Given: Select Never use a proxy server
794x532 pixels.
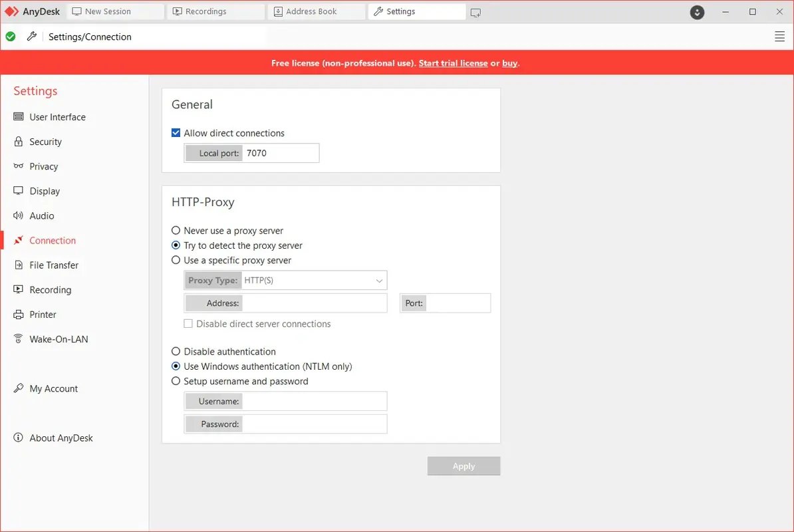Looking at the screenshot, I should 176,230.
